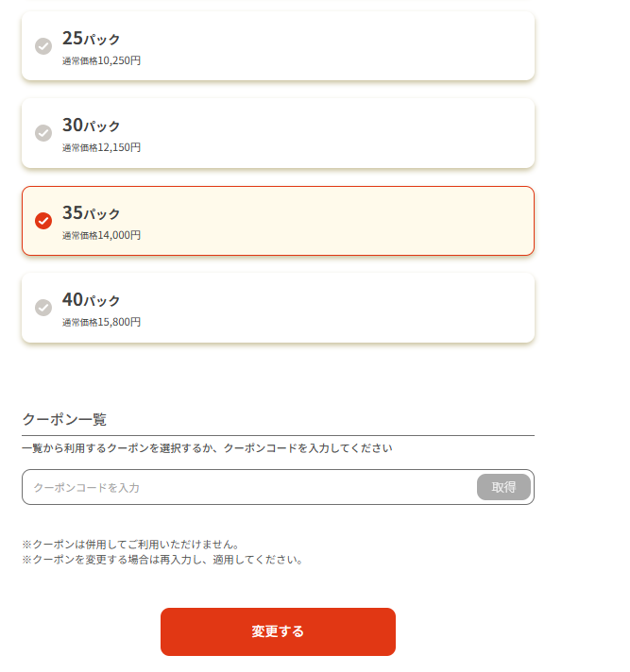Click the 通常価格15,800円 price text
630x672 pixels.
(x=102, y=322)
